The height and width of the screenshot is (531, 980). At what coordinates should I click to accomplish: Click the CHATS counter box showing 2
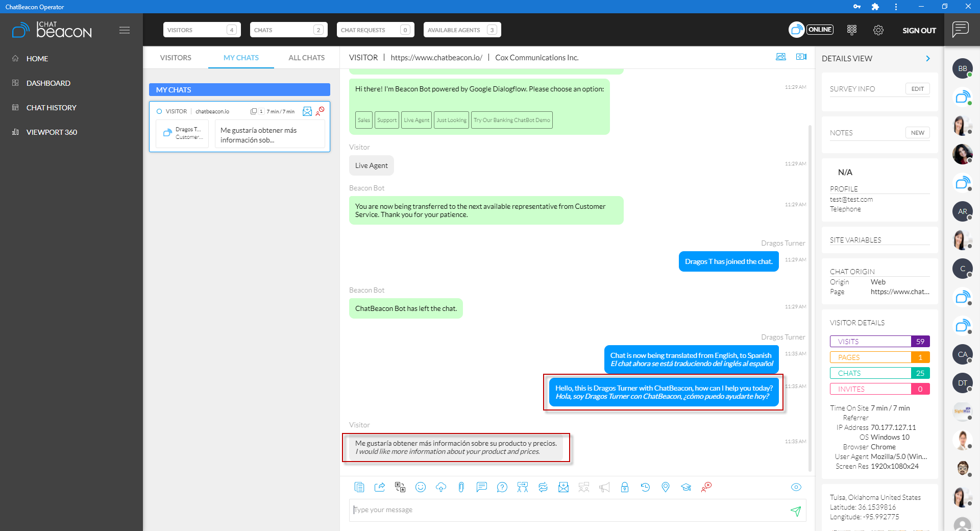click(x=289, y=30)
